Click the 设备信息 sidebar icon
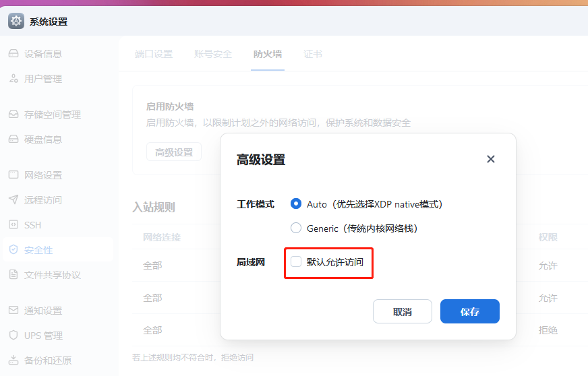The image size is (588, 376). tap(13, 54)
